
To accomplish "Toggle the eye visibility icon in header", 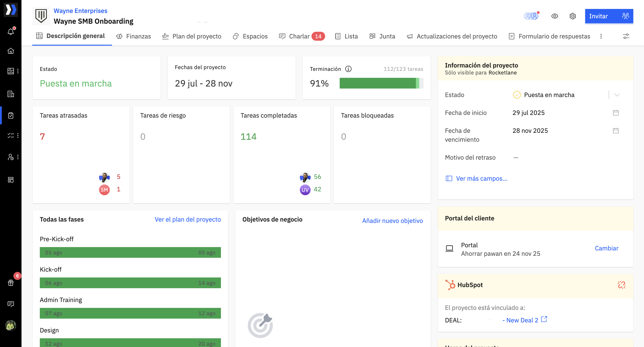I will (x=555, y=16).
